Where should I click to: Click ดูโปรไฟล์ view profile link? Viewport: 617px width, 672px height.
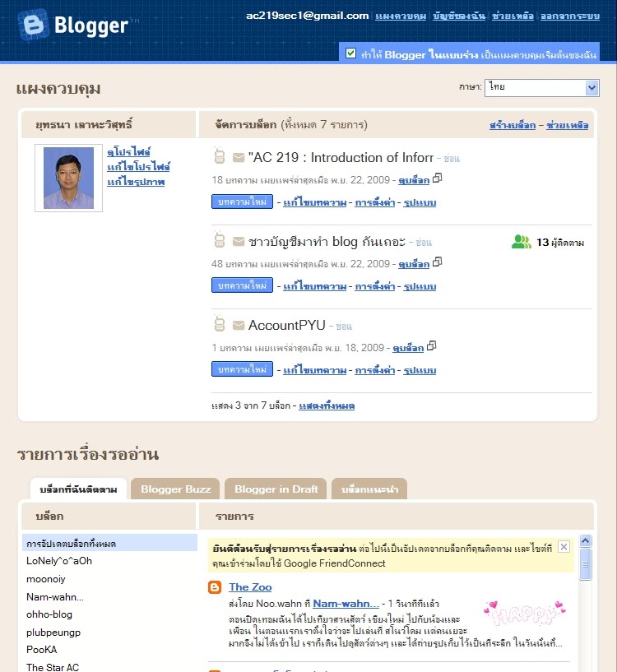tap(128, 151)
